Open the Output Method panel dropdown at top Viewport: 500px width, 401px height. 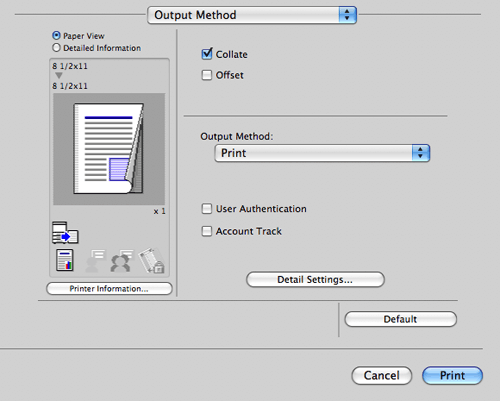point(252,15)
